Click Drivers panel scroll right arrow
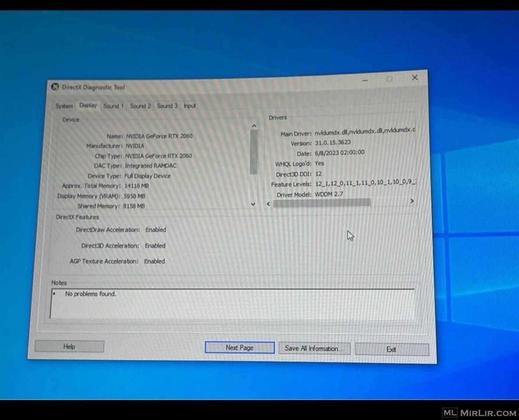The height and width of the screenshot is (420, 519). 412,201
